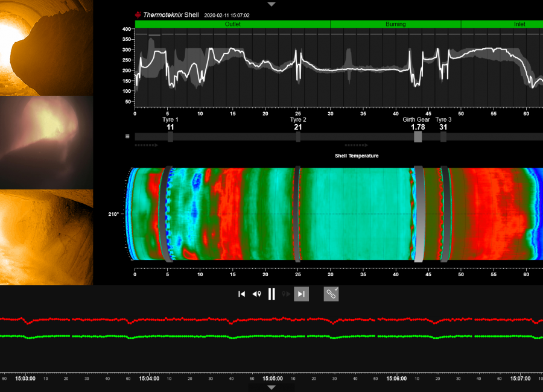Viewport: 543px width, 392px height.
Task: Expand the top panel down arrow
Action: [271, 4]
